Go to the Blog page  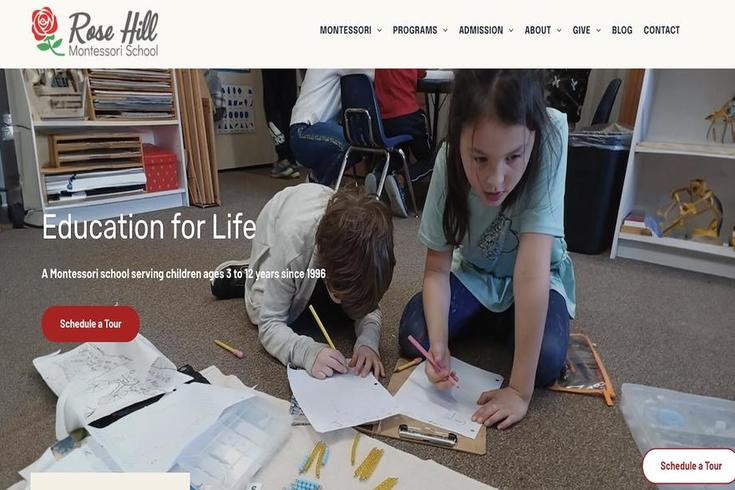tap(622, 30)
